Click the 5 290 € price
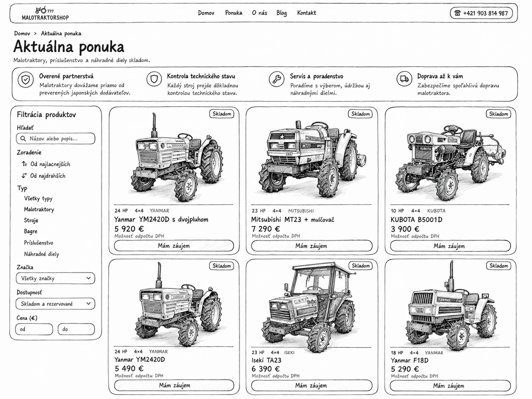 (405, 369)
